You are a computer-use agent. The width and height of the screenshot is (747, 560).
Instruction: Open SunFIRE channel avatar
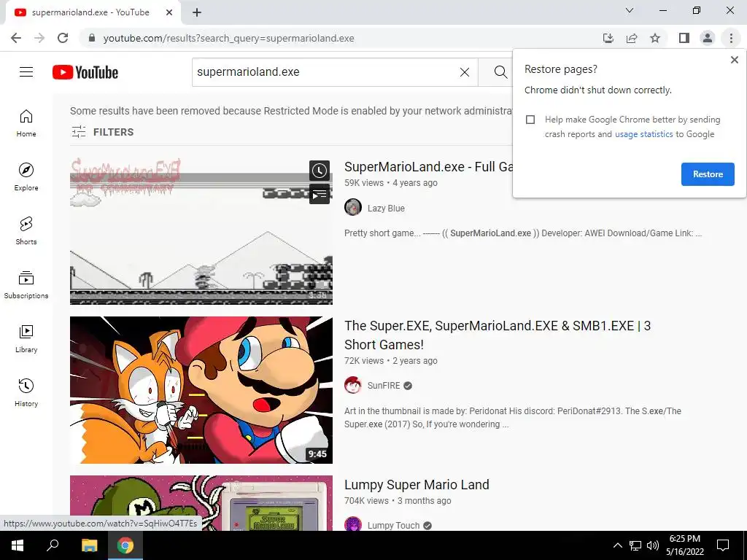click(x=353, y=385)
